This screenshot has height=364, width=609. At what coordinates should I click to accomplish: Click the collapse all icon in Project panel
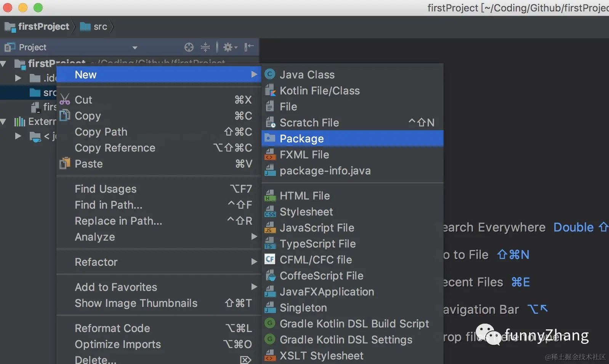point(205,47)
